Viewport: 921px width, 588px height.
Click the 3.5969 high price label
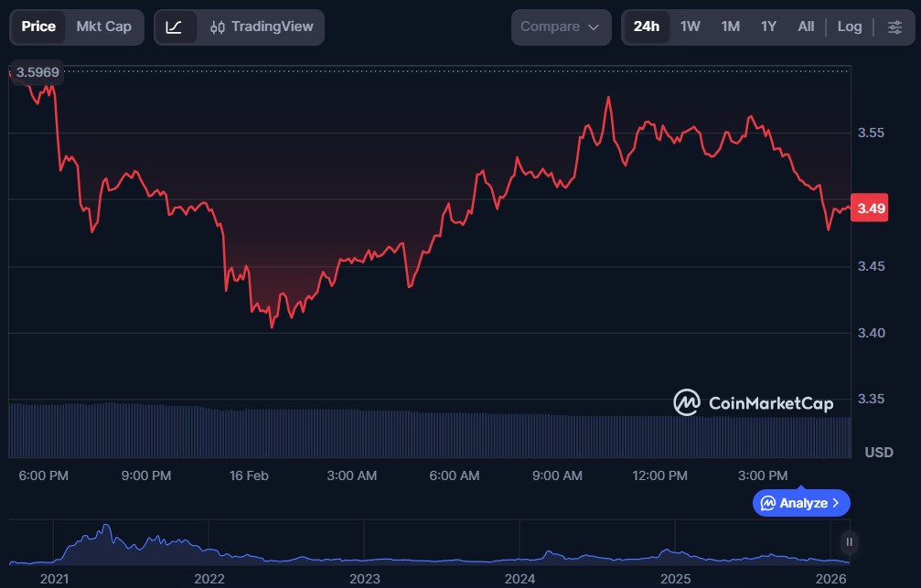[37, 71]
